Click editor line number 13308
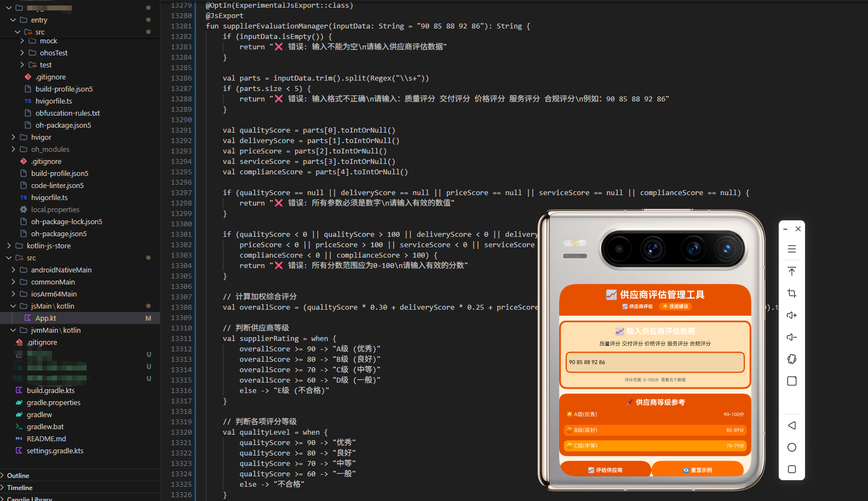The image size is (868, 501). click(181, 307)
